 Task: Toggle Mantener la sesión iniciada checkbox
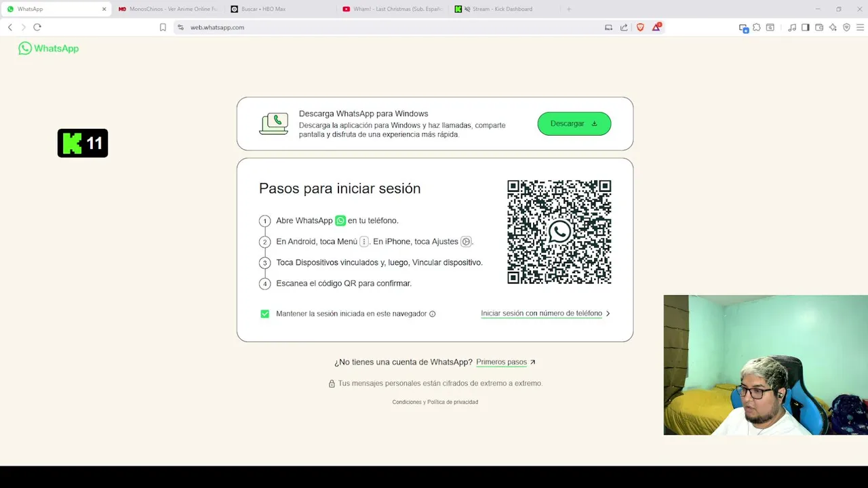(264, 314)
